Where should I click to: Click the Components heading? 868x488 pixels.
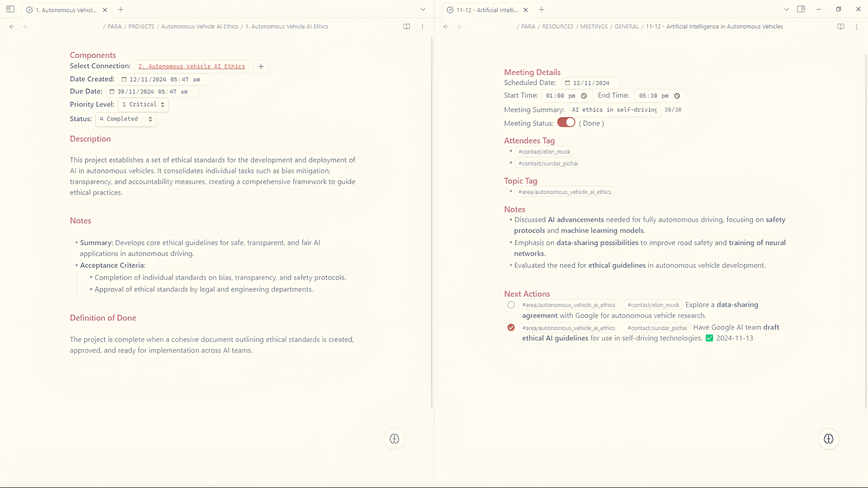(x=93, y=55)
